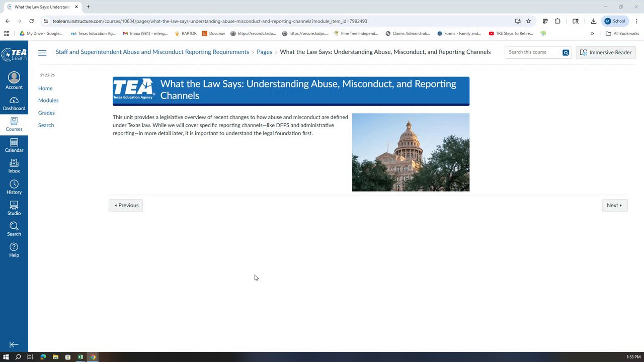Open Windows taskbar search
The width and height of the screenshot is (644, 362).
(18, 357)
